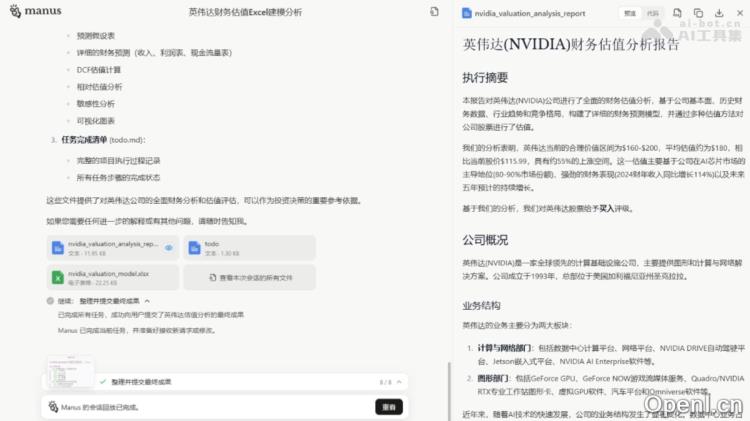Collapse the 整理并提交最终成果 step details
750x421 pixels.
pyautogui.click(x=147, y=300)
